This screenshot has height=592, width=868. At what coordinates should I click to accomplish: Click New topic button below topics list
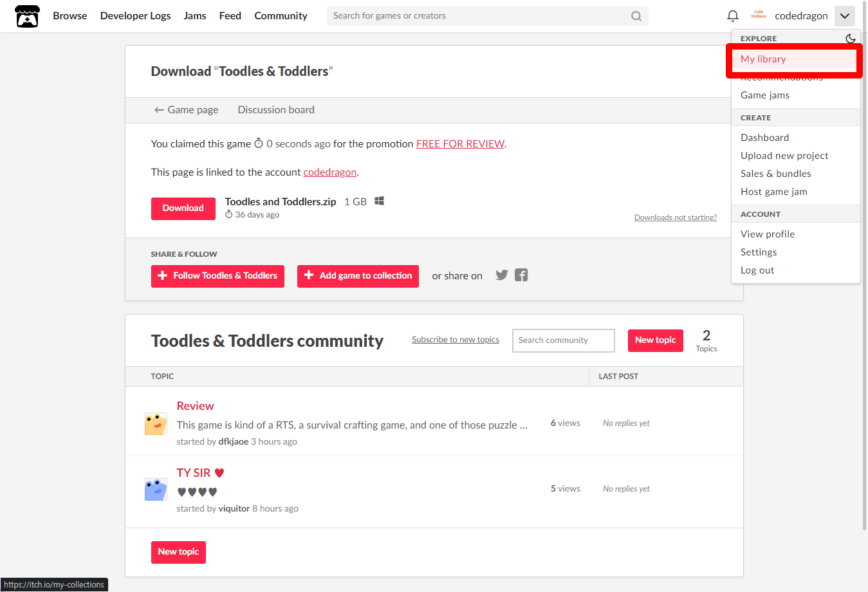point(178,552)
